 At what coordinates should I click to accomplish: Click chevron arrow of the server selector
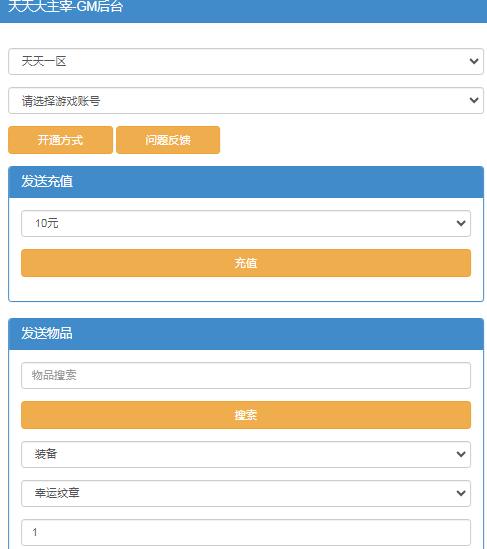pos(474,62)
